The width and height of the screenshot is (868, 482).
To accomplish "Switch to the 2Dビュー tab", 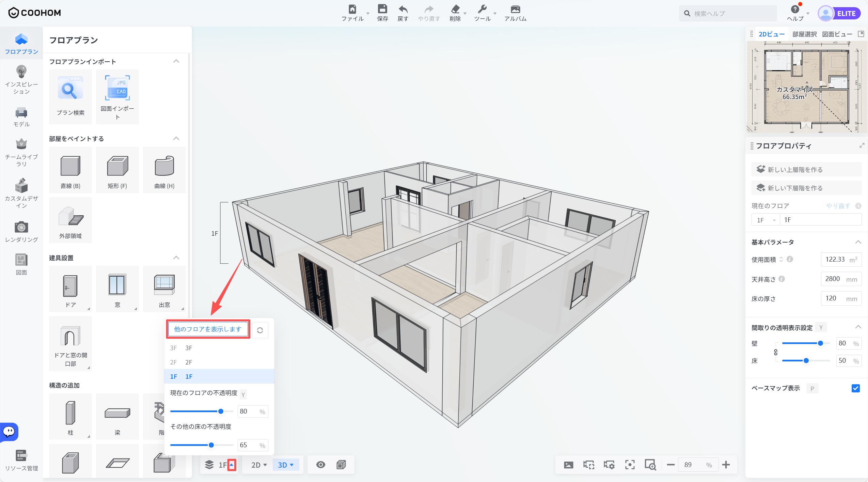I will point(771,34).
